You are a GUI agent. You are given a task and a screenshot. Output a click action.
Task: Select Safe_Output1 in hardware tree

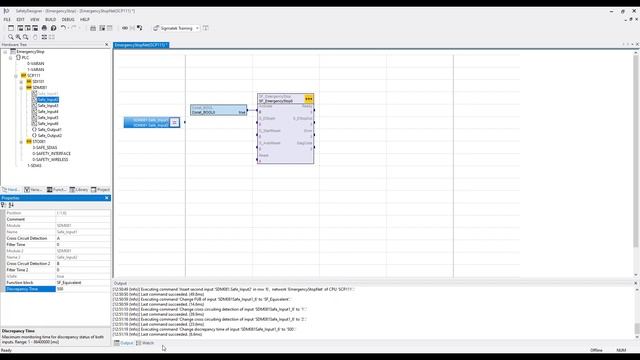(49, 130)
